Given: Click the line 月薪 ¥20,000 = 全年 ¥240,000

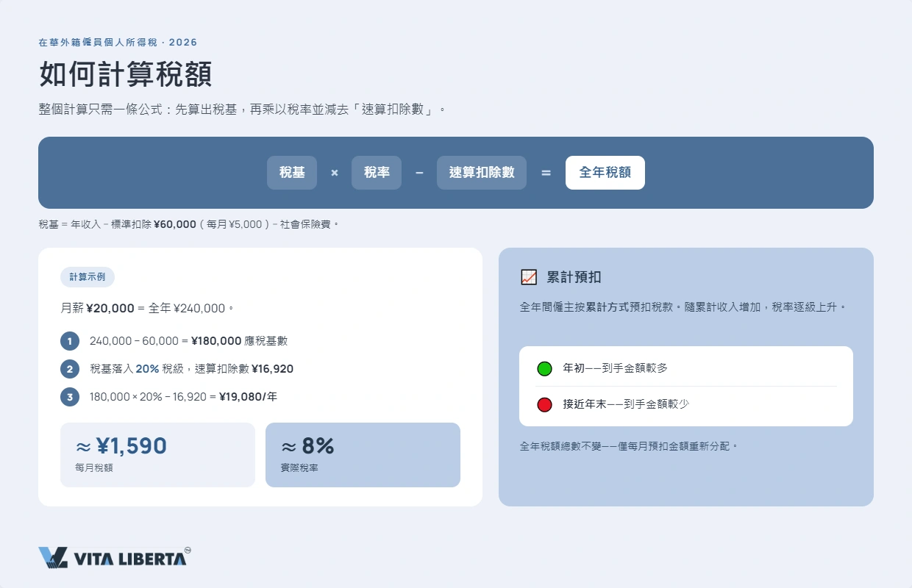Looking at the screenshot, I should pyautogui.click(x=147, y=309).
